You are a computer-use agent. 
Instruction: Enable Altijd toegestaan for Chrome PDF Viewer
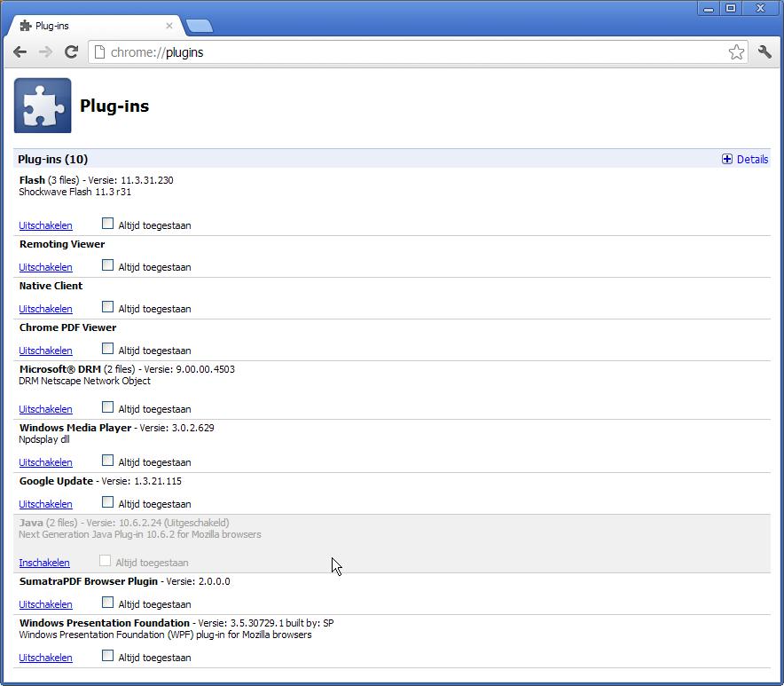pyautogui.click(x=107, y=349)
